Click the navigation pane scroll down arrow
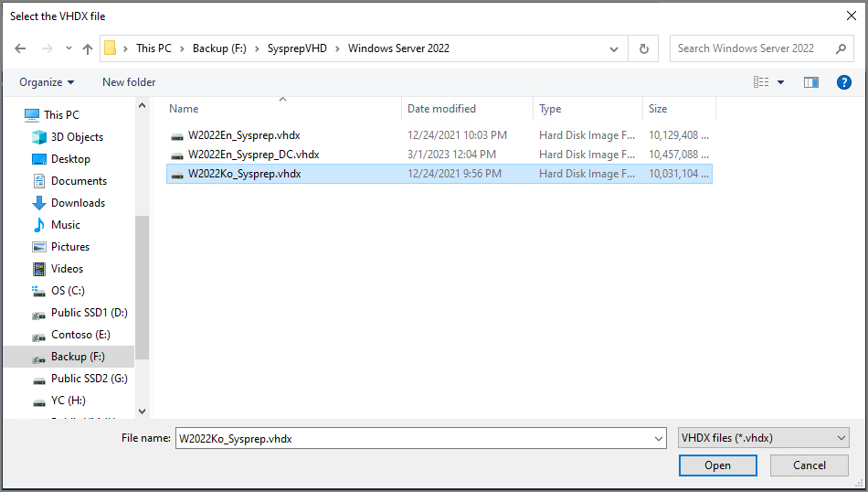This screenshot has width=868, height=492. 143,412
